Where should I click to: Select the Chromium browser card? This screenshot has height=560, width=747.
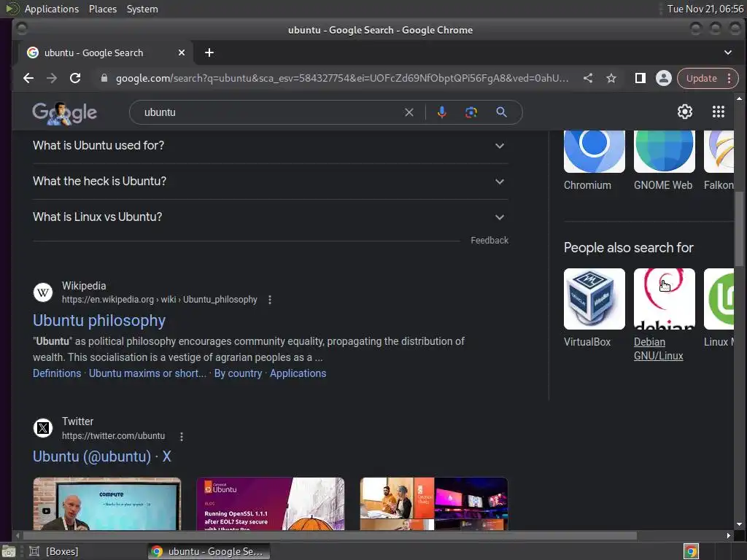(x=594, y=161)
